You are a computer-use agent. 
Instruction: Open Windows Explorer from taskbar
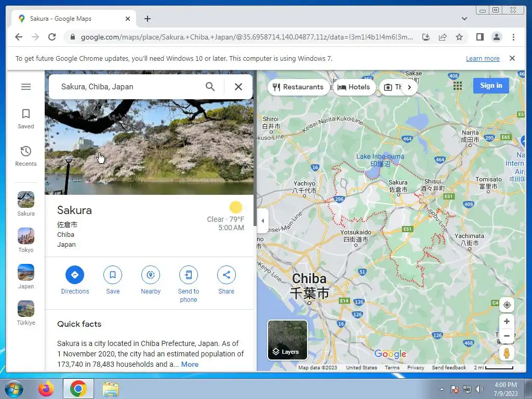tap(111, 389)
